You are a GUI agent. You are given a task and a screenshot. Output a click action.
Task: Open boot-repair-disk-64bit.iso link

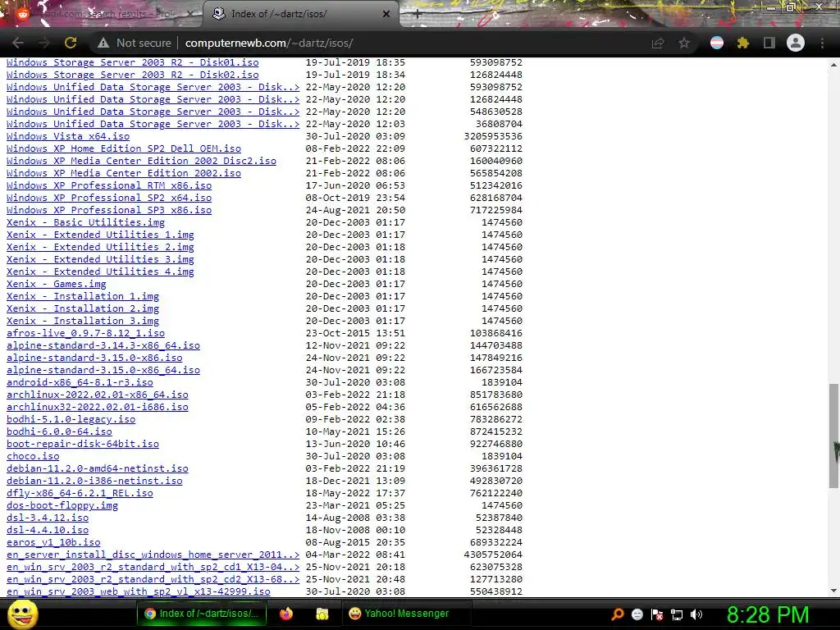click(83, 444)
